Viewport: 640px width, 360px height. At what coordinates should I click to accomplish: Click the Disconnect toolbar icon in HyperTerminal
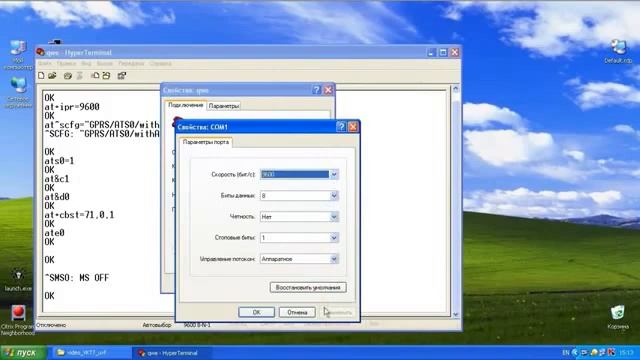pyautogui.click(x=80, y=76)
